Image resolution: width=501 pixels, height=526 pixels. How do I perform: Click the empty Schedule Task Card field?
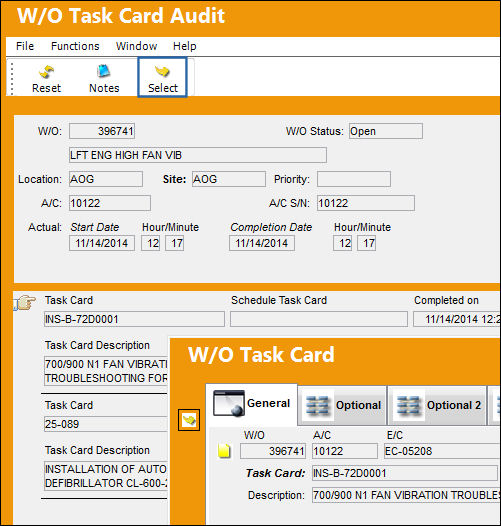tap(319, 319)
